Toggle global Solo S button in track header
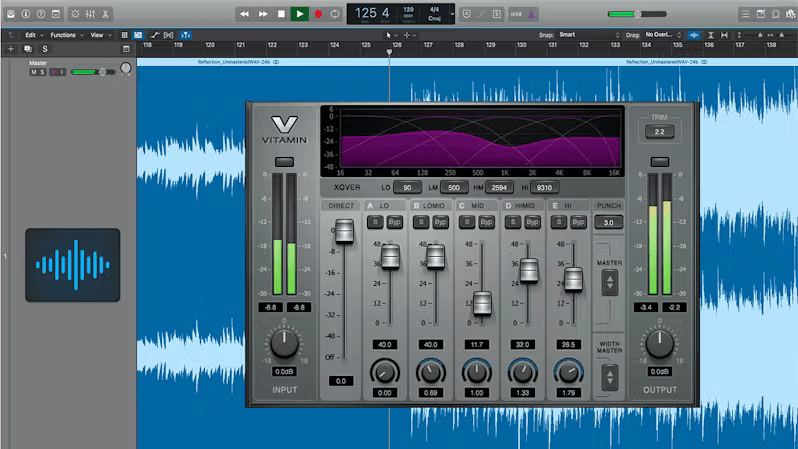The width and height of the screenshot is (798, 449). click(45, 49)
